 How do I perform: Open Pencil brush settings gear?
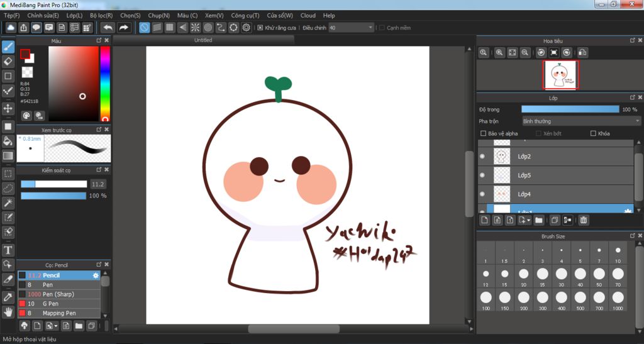click(96, 275)
